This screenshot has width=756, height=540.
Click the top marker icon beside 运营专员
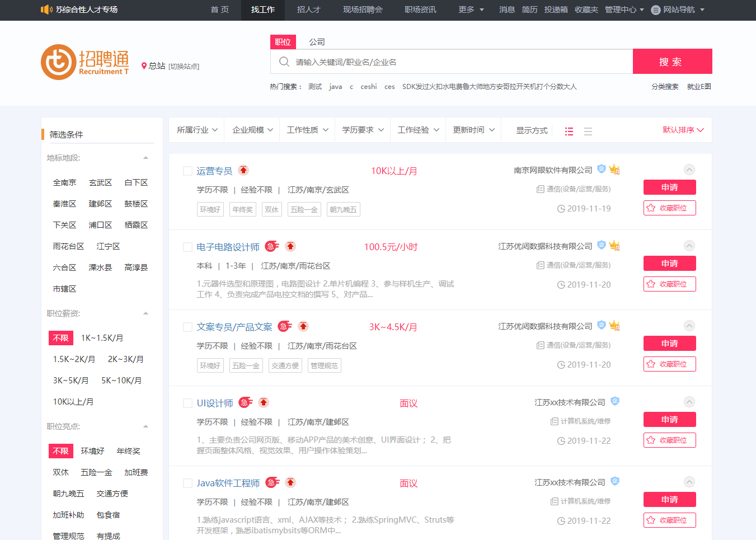click(x=243, y=170)
